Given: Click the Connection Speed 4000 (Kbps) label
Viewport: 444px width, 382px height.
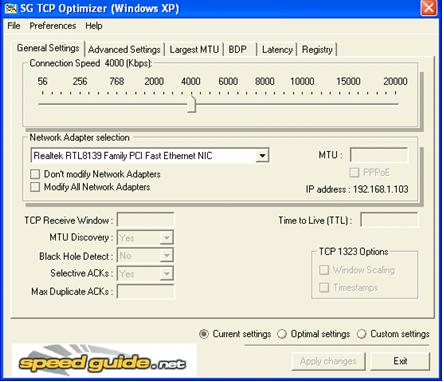Looking at the screenshot, I should coord(91,63).
